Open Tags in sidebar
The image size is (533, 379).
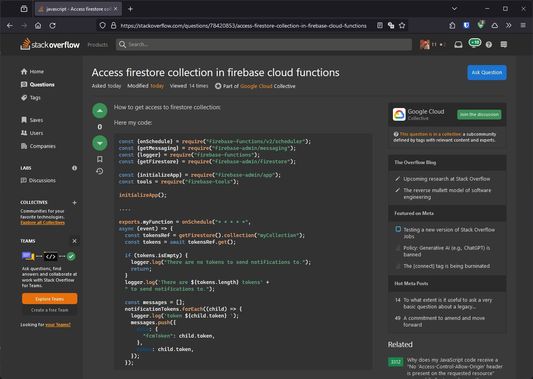click(x=31, y=98)
